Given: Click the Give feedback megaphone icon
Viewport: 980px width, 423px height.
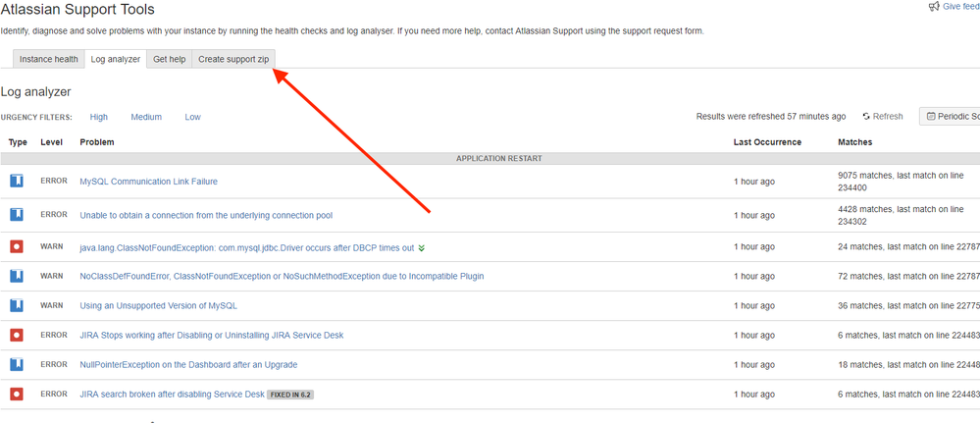Looking at the screenshot, I should 934,6.
